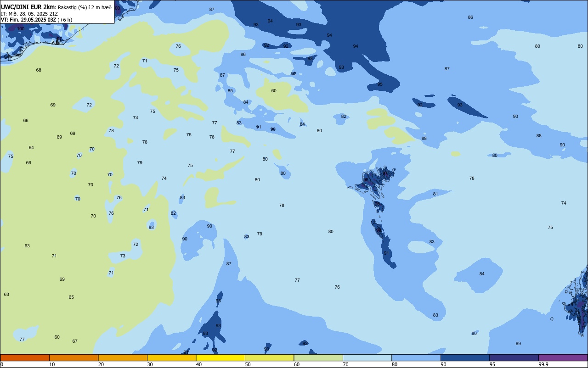The height and width of the screenshot is (368, 588).
Task: Pick the 50–60 legend color segment
Action: 269,357
